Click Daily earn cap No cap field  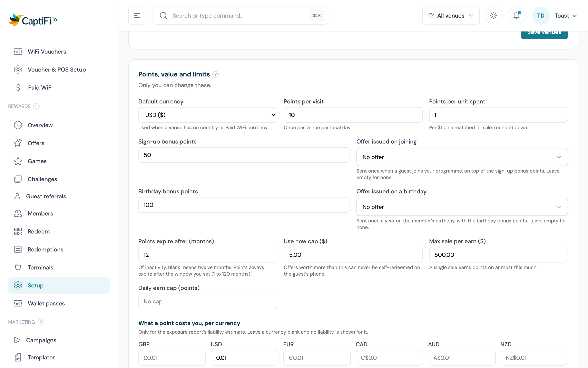coord(207,301)
